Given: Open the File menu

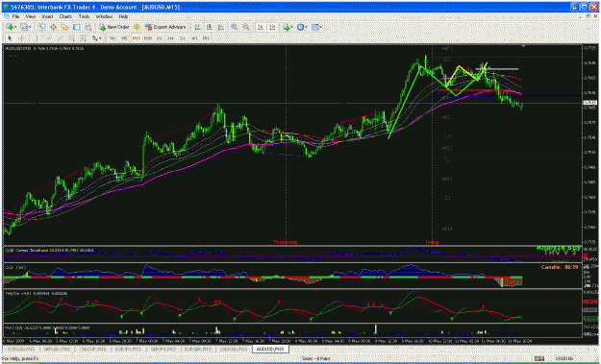Looking at the screenshot, I should tap(15, 17).
